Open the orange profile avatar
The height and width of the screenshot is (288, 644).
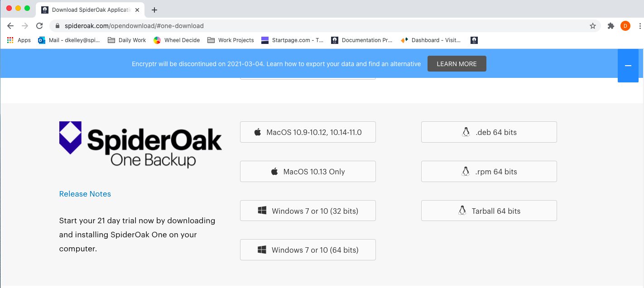click(625, 26)
